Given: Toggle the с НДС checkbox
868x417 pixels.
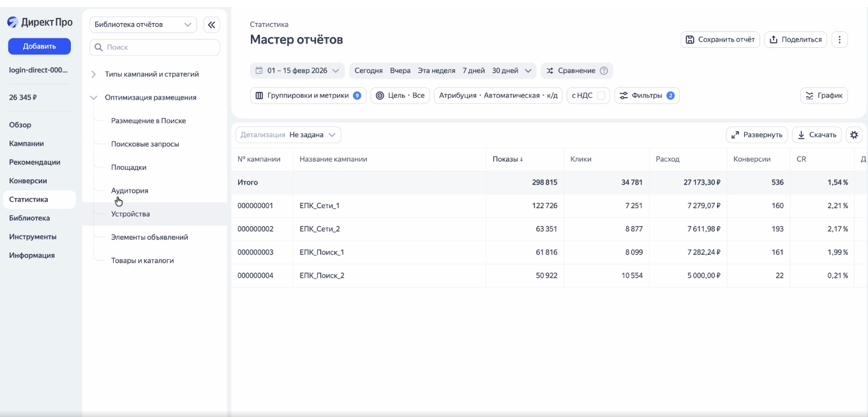Looking at the screenshot, I should (x=601, y=96).
